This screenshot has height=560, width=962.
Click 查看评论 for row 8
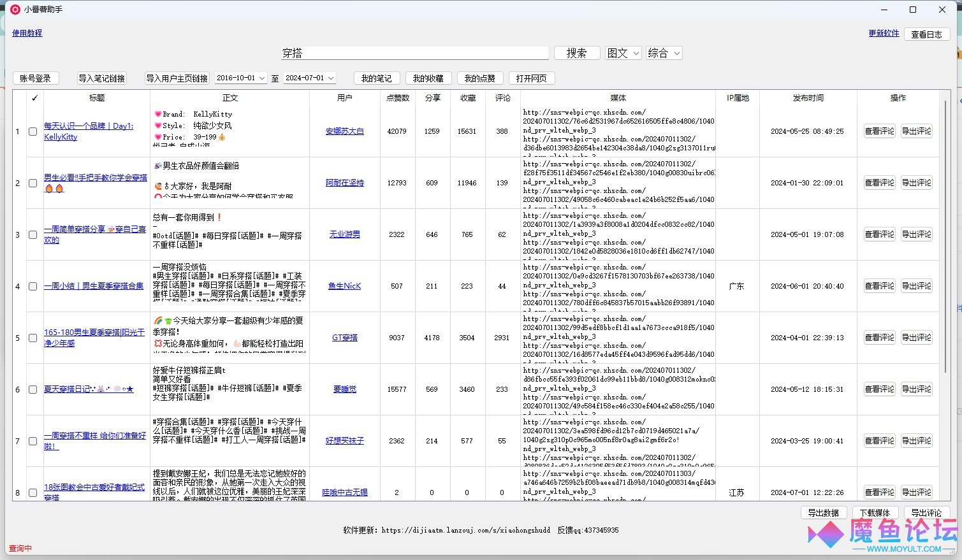tap(880, 492)
